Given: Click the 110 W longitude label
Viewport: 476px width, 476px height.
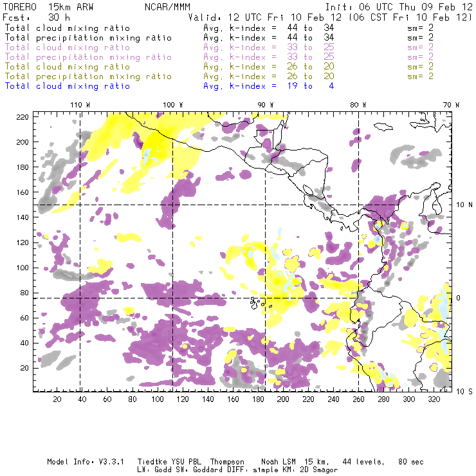Looking at the screenshot, I should [79, 105].
